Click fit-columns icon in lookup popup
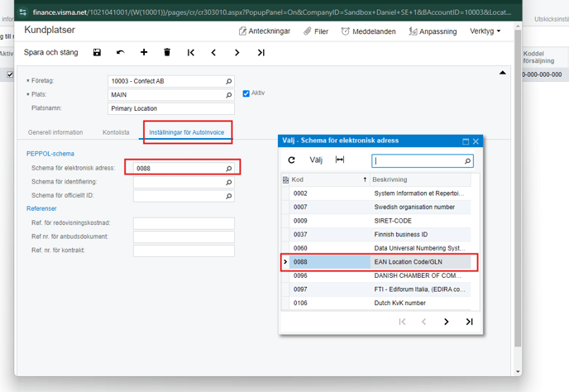 [340, 160]
